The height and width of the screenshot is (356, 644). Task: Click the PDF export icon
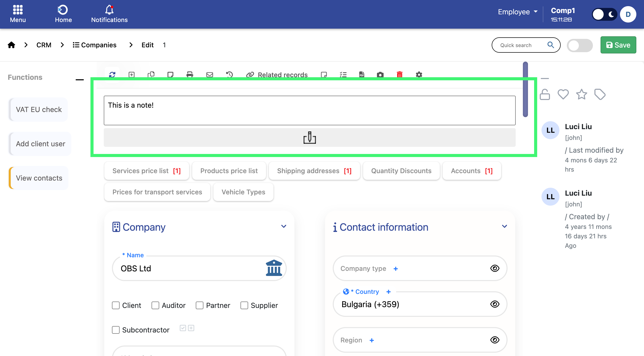coord(362,74)
